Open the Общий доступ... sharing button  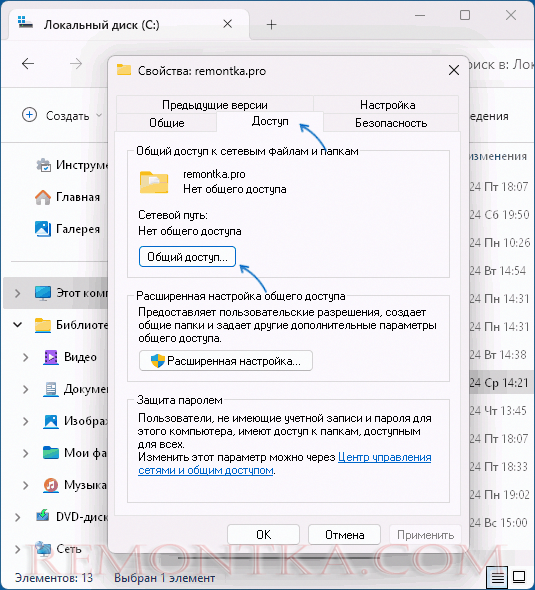187,257
